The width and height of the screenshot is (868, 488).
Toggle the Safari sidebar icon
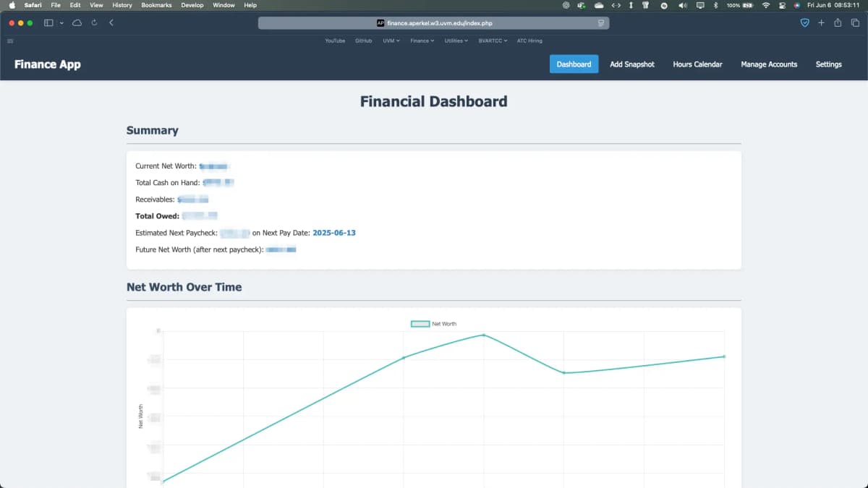coord(48,23)
